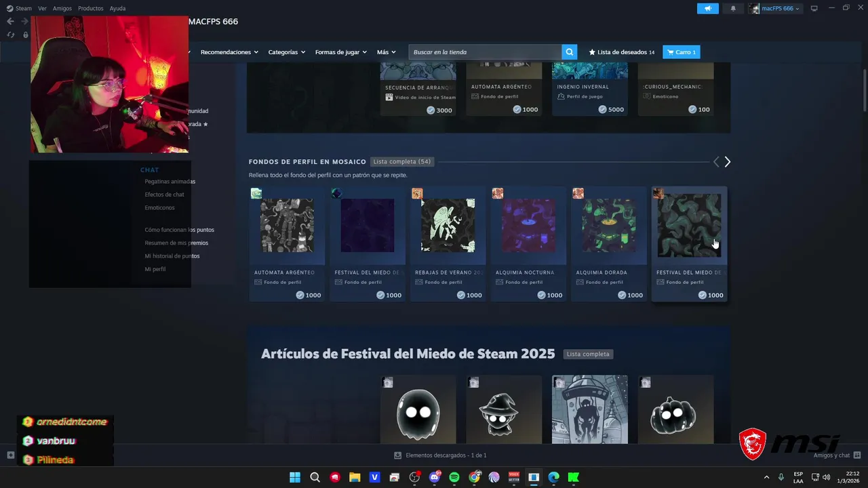868x488 pixels.
Task: Open Pegatinas animadas in sidebar
Action: [x=170, y=182]
